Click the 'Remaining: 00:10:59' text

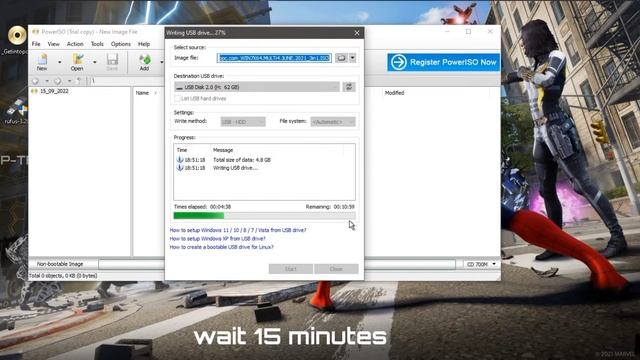click(x=330, y=207)
